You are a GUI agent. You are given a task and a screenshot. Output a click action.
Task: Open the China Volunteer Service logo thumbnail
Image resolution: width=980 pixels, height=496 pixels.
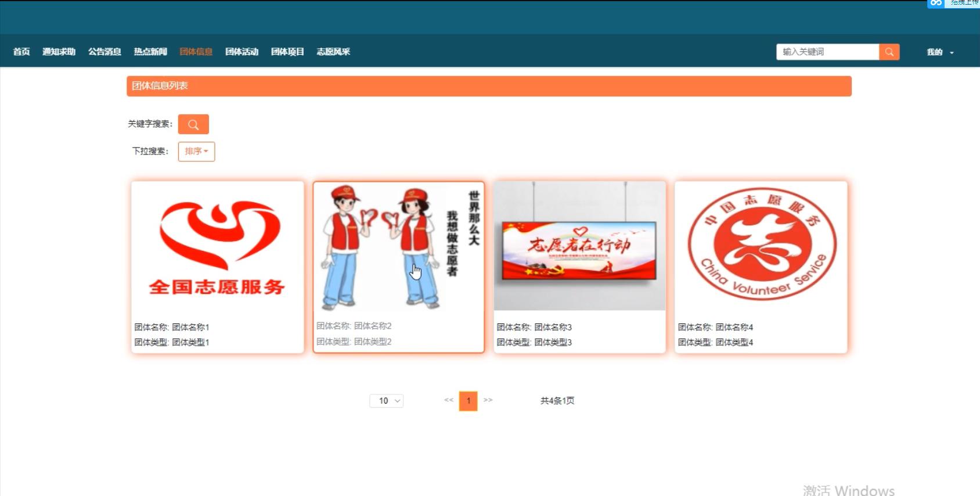[761, 246]
